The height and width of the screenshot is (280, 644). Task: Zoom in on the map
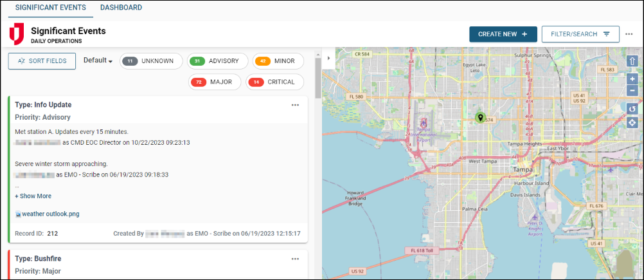click(632, 79)
